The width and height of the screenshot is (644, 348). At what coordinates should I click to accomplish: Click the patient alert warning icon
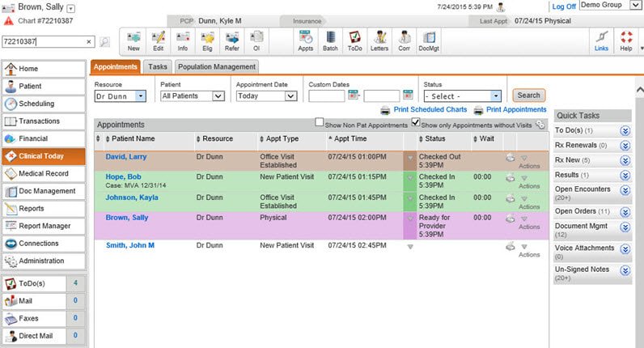(9, 20)
